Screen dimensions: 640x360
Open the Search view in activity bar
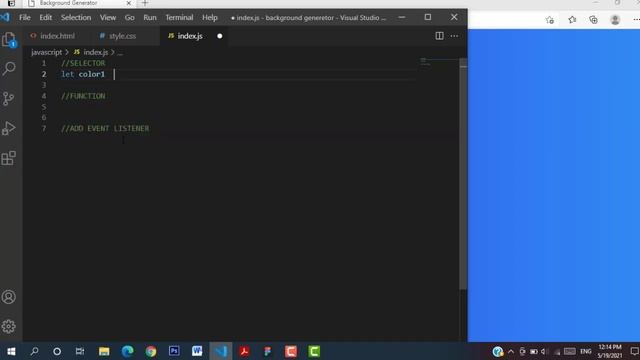9,68
